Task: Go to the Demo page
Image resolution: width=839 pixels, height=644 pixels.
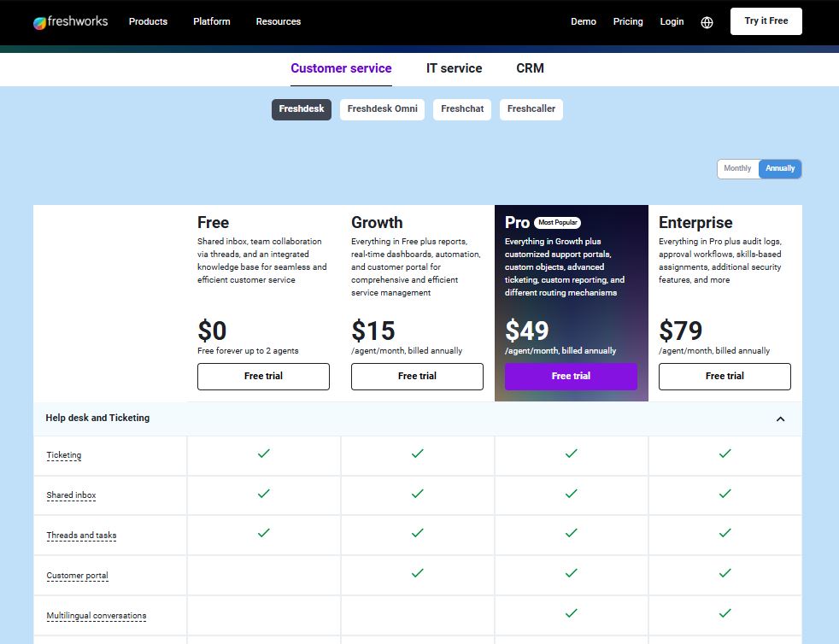Action: click(x=584, y=21)
